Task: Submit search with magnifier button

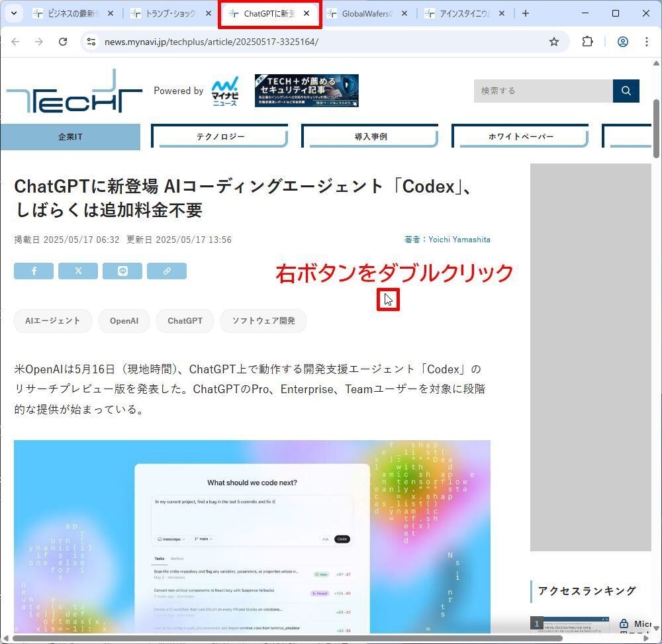Action: tap(626, 91)
